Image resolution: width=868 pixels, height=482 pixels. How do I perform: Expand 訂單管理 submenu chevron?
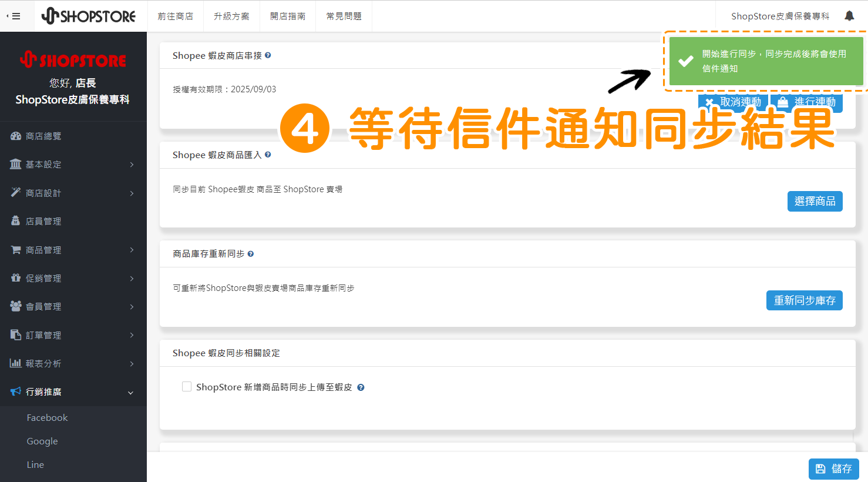[x=132, y=335]
